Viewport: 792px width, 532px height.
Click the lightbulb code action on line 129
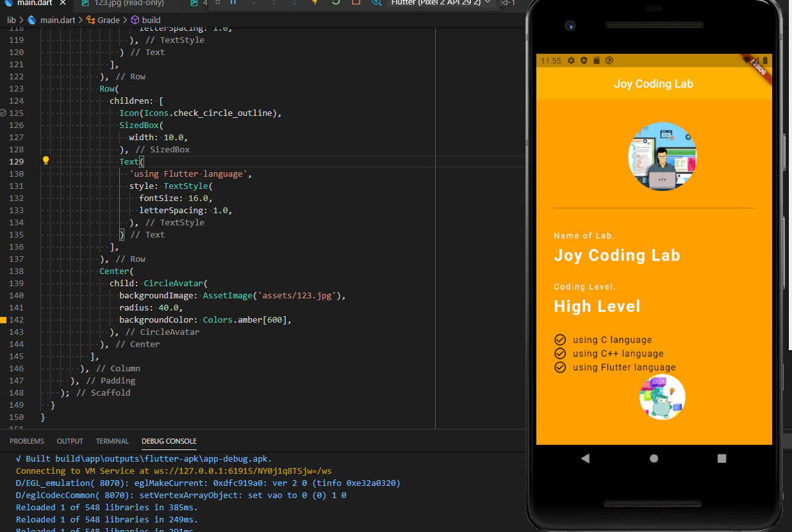[45, 161]
